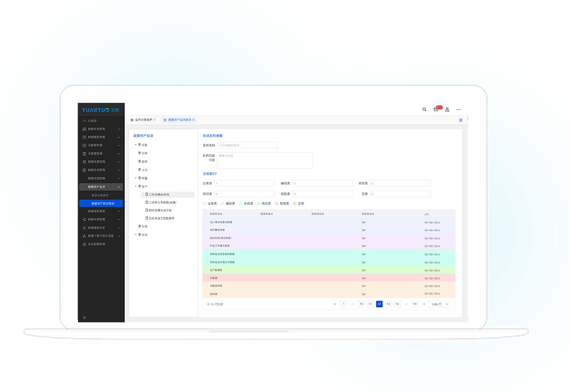
Task: Click the three-dot more options icon
Action: point(458,109)
